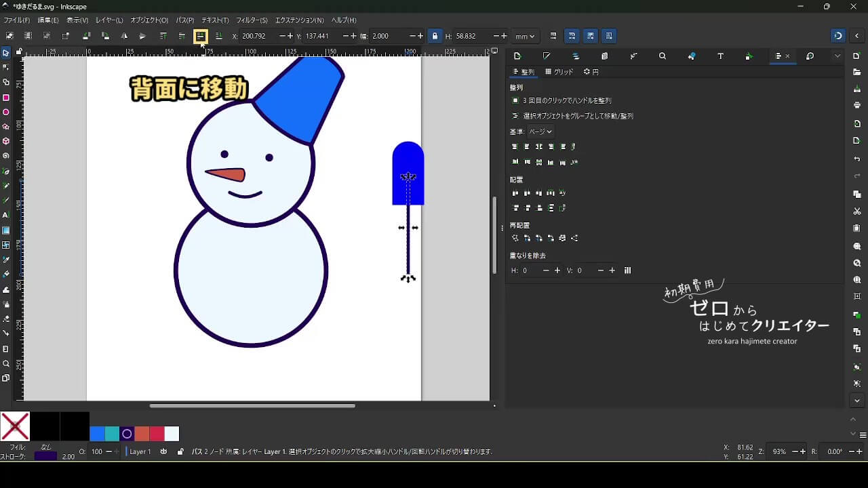
Task: Click the Remove Overlaps apply icon
Action: (x=627, y=270)
